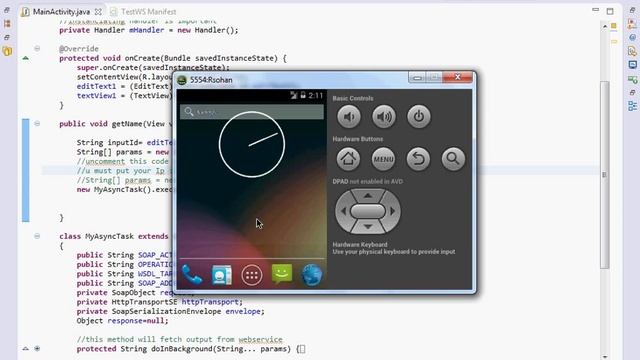
Task: Click the top icon in the right trim
Action: (632, 10)
